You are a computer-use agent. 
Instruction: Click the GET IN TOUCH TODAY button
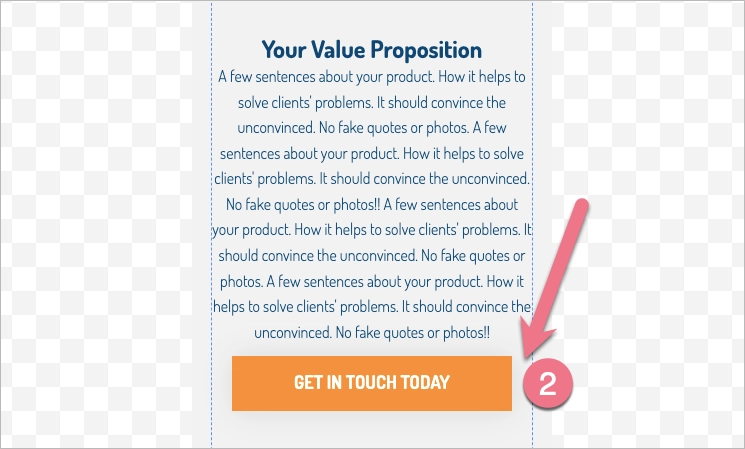point(371,382)
